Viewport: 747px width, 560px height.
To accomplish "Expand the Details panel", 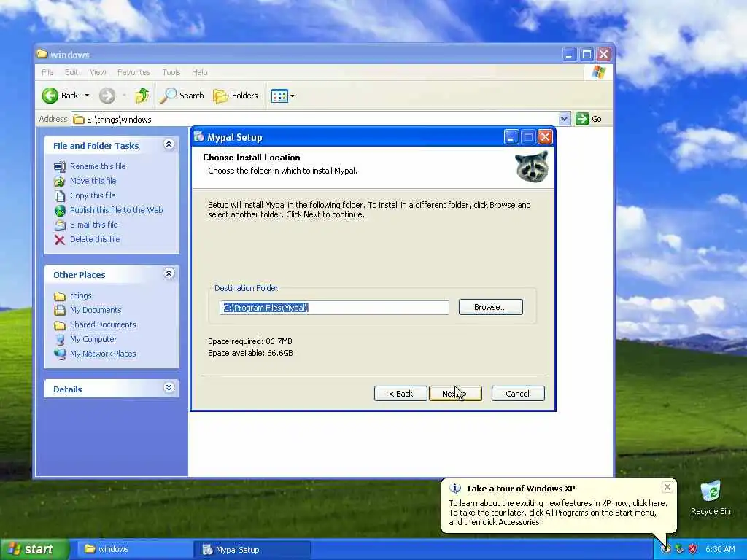I will tap(169, 388).
